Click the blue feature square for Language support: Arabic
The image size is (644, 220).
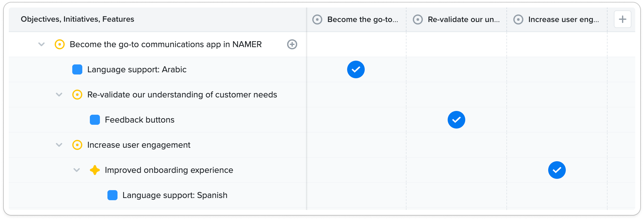click(x=77, y=69)
